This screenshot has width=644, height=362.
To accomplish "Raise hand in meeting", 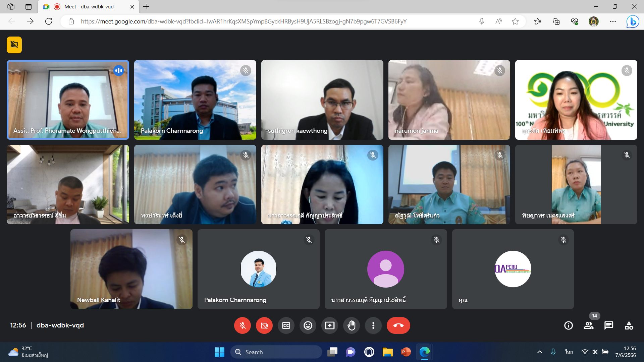I will coord(351,325).
